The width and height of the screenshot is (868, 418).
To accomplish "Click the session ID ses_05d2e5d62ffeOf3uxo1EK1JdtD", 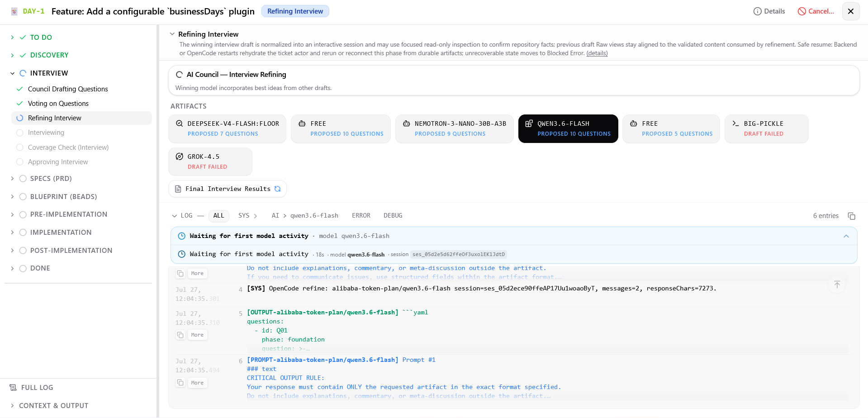I will coord(459,254).
